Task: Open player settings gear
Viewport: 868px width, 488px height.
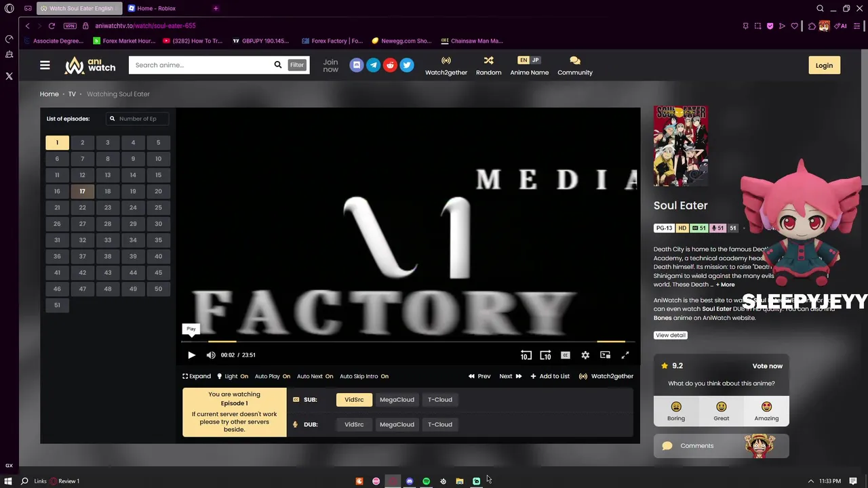Action: [585, 355]
